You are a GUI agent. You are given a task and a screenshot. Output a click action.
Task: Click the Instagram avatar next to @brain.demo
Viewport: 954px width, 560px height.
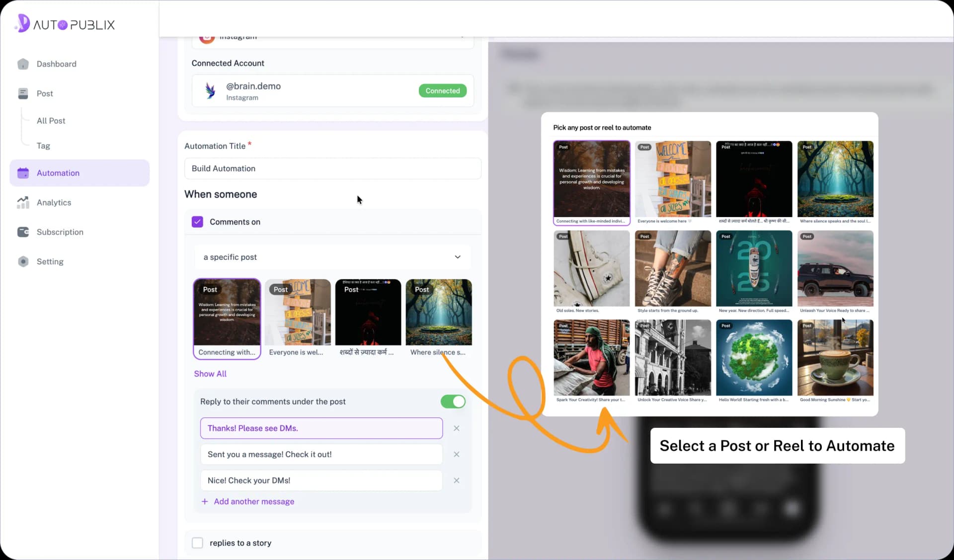tap(210, 90)
